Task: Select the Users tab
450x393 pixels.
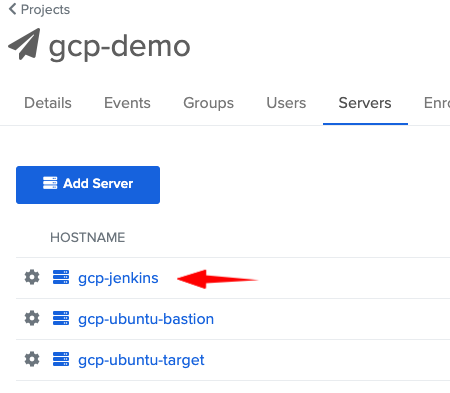Action: tap(286, 103)
